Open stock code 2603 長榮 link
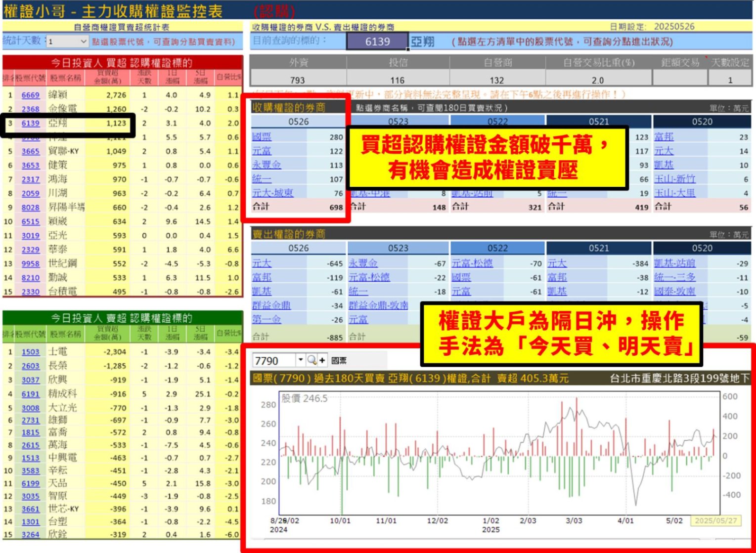 [x=30, y=366]
